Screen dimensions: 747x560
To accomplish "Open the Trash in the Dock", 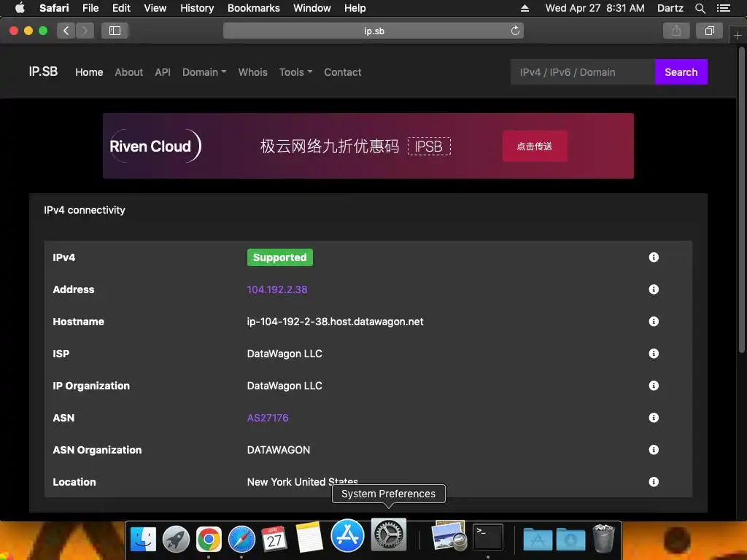I will pyautogui.click(x=603, y=538).
